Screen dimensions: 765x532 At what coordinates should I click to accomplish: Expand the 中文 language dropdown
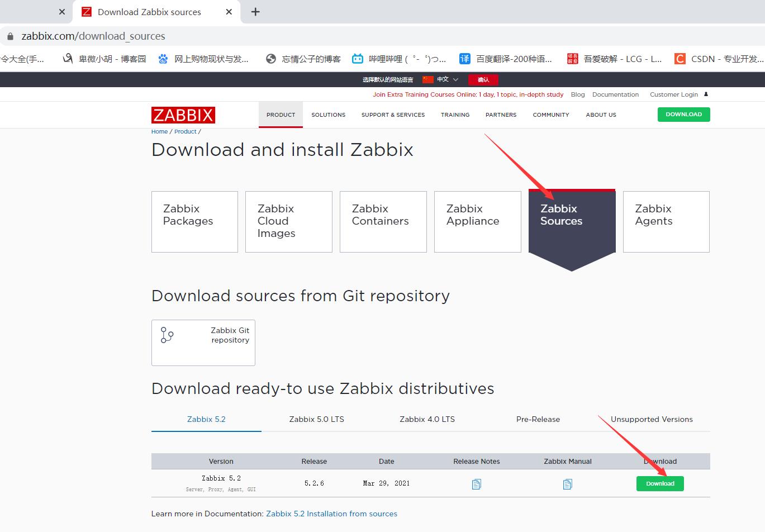(448, 79)
